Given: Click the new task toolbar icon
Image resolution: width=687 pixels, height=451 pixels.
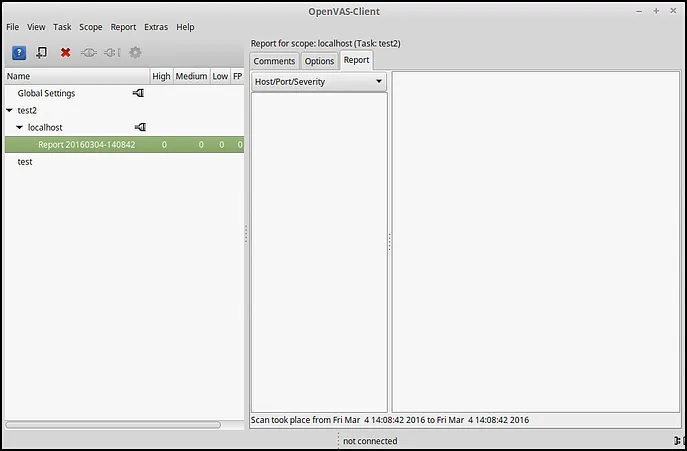Looking at the screenshot, I should click(42, 53).
